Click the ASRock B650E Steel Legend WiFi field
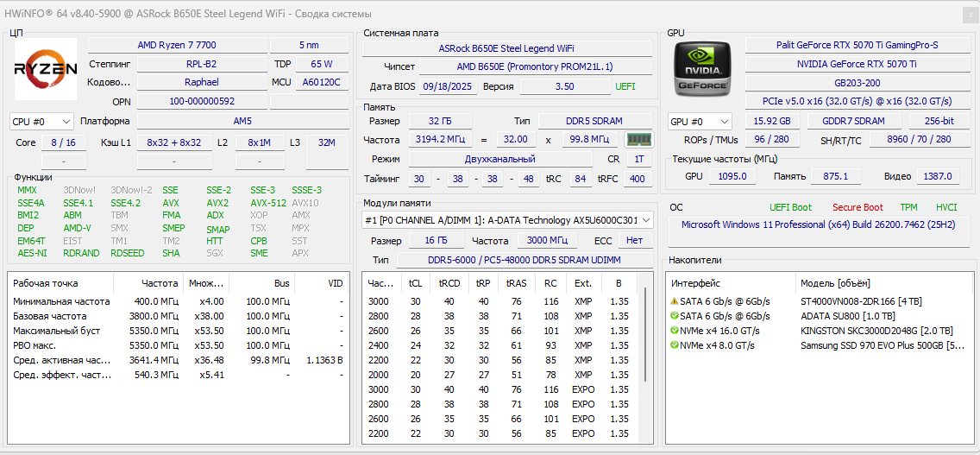 (x=506, y=48)
